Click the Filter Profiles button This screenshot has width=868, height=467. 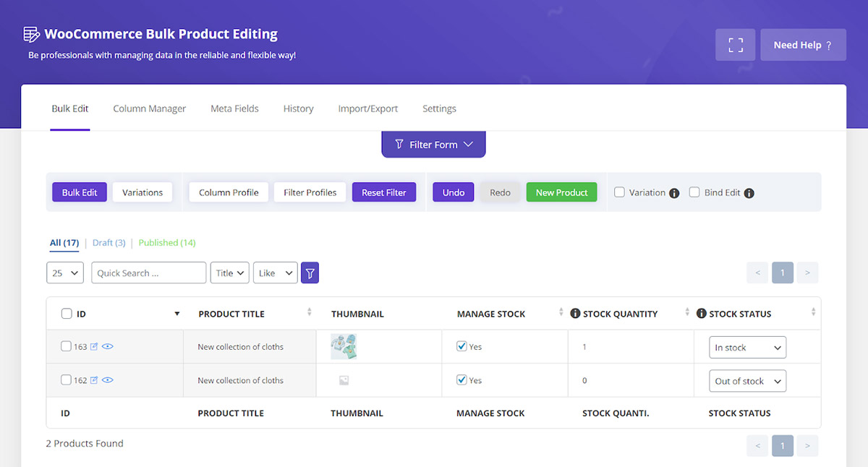(x=310, y=192)
